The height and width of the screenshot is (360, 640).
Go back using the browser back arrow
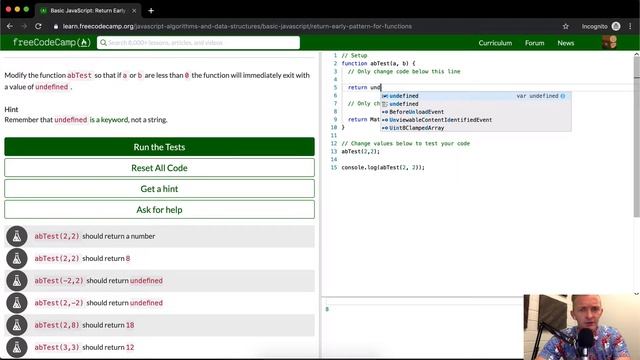coord(10,26)
